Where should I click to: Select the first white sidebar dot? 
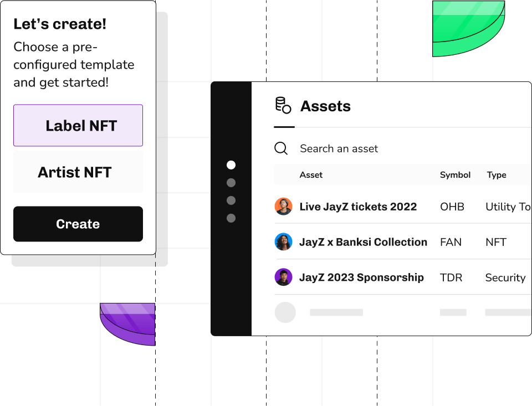[x=231, y=165]
